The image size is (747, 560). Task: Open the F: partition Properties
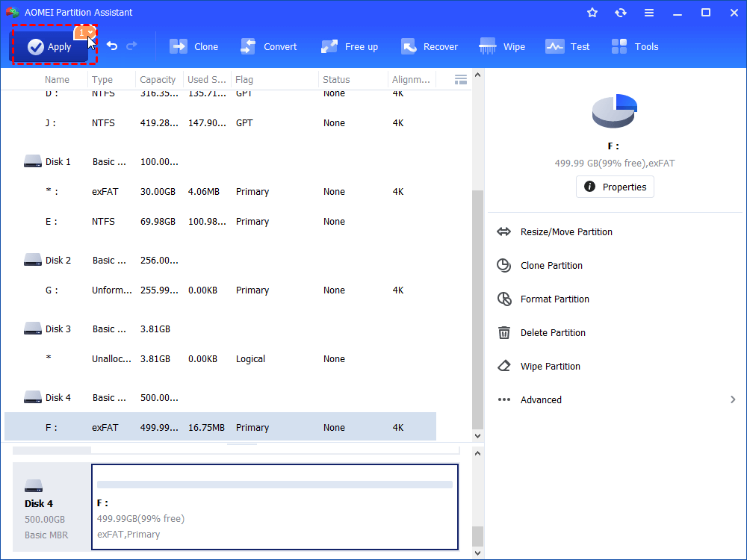tap(615, 187)
